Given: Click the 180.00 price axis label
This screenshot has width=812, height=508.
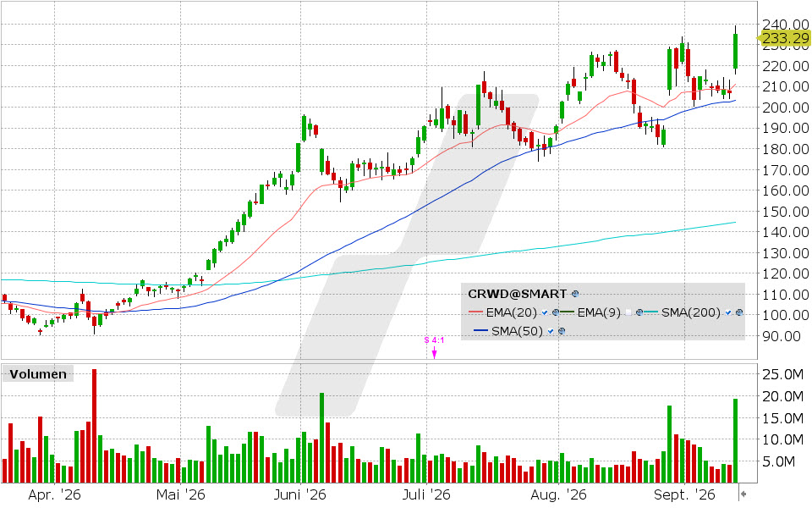Looking at the screenshot, I should pos(786,149).
